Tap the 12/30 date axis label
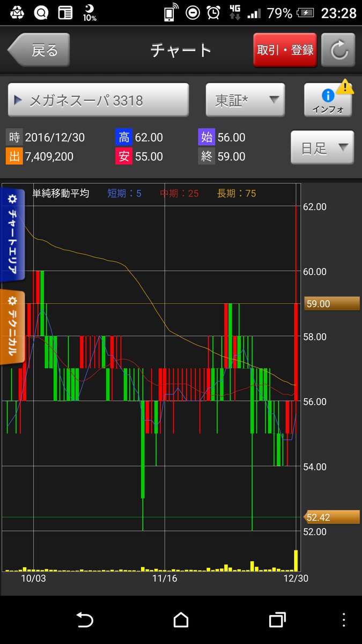Screen dimensions: 362x644 point(296,578)
